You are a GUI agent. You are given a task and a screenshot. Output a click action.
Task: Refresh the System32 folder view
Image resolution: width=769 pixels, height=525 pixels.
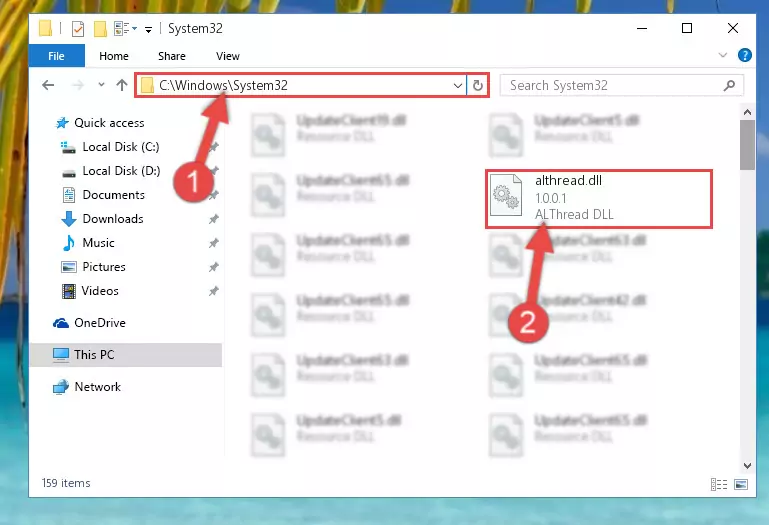pos(478,85)
